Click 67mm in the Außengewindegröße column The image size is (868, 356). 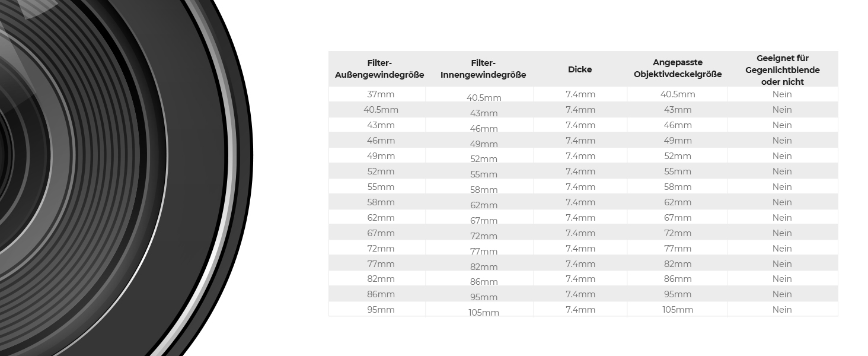coord(381,233)
